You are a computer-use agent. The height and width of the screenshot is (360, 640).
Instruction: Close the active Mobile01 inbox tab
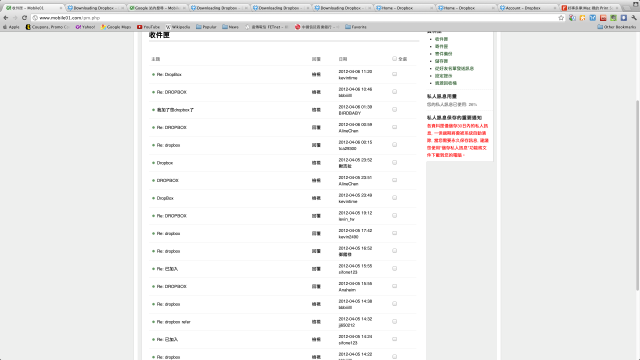pyautogui.click(x=61, y=8)
